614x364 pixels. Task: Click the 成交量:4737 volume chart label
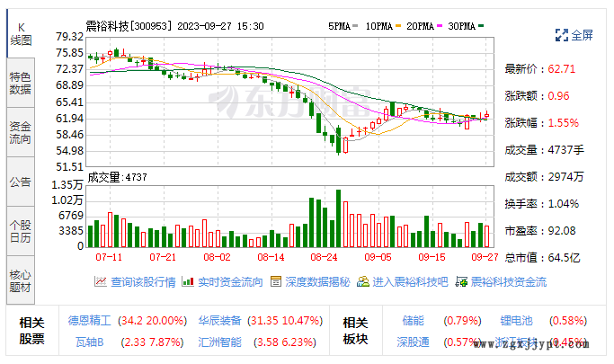point(117,177)
